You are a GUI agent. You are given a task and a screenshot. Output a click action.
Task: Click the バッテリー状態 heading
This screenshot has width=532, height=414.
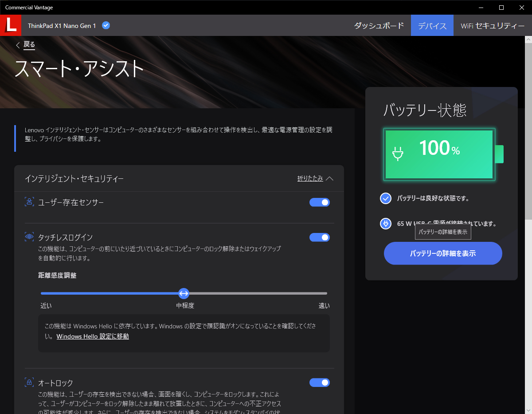click(425, 110)
